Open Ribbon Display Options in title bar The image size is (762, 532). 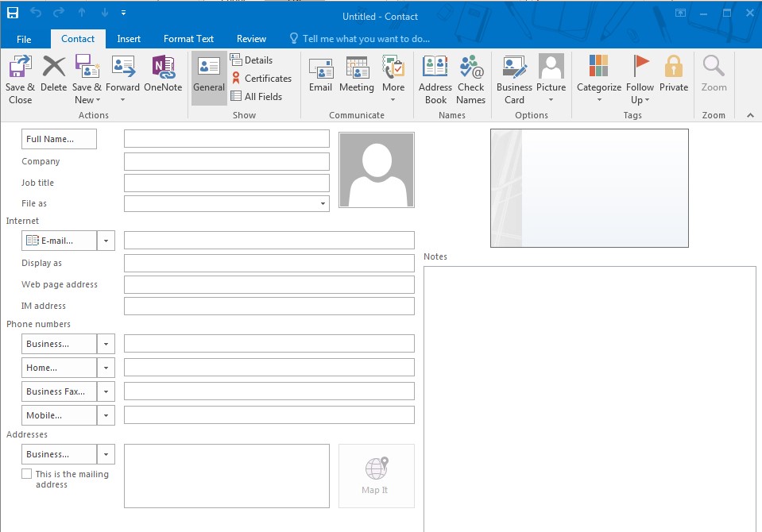click(x=680, y=13)
